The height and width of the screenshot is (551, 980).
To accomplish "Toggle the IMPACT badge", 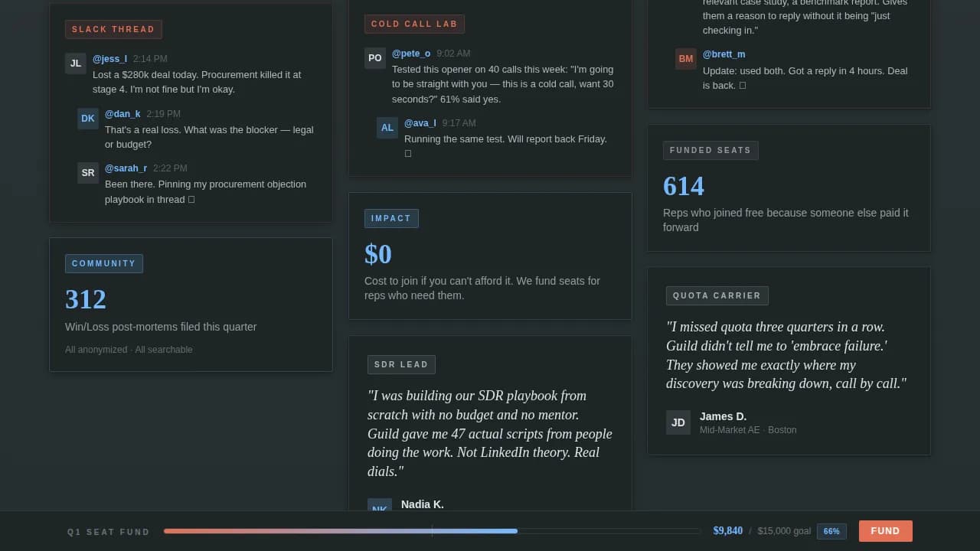I will (391, 218).
